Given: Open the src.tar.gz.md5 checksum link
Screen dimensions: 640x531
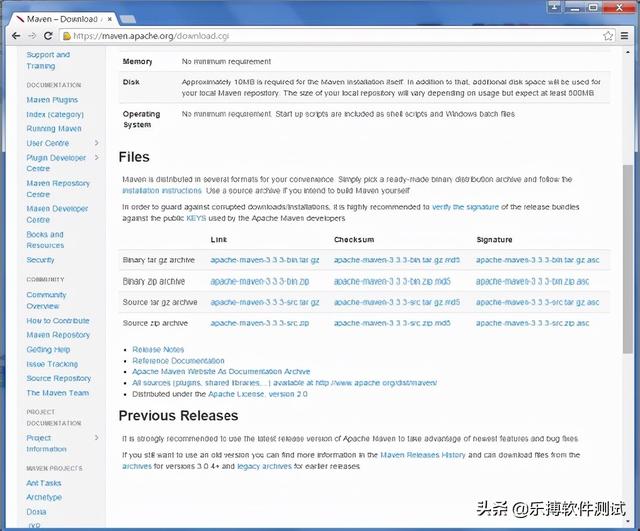Looking at the screenshot, I should point(397,302).
